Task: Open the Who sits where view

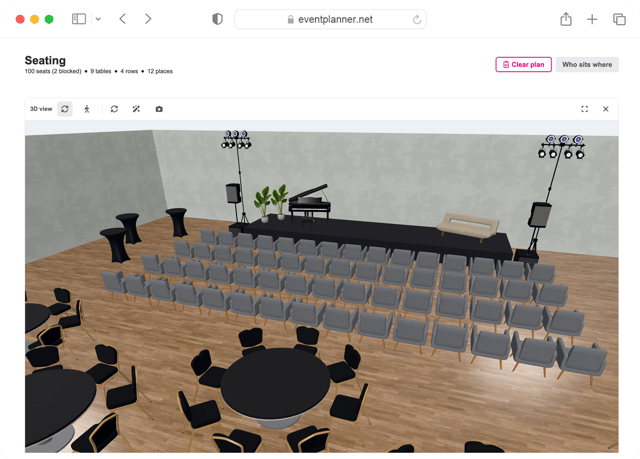Action: click(x=587, y=64)
